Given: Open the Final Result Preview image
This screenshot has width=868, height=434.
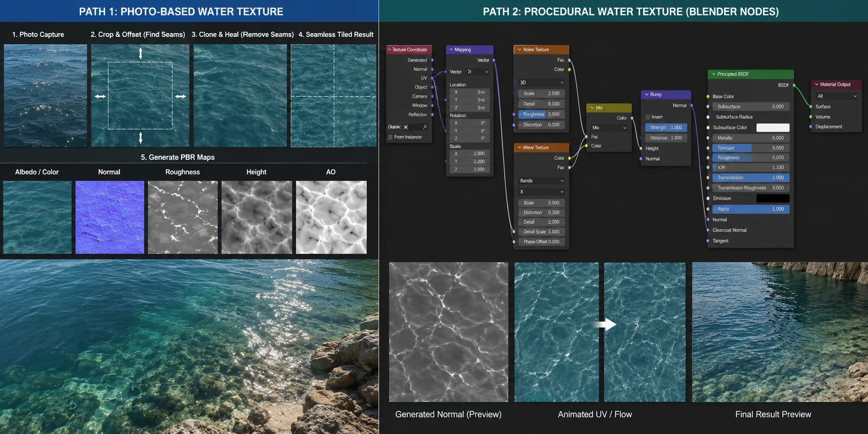Looking at the screenshot, I should click(x=780, y=332).
